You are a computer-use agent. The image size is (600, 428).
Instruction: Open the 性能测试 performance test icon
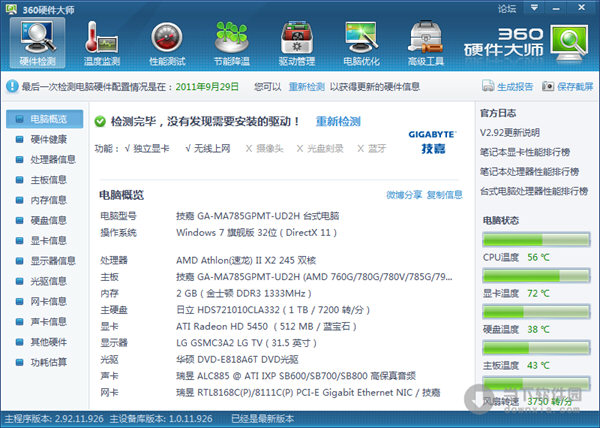pyautogui.click(x=169, y=42)
